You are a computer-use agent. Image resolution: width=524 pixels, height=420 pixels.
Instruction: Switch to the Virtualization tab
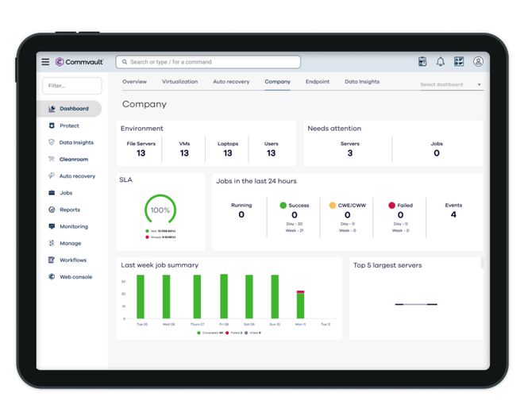pos(179,82)
